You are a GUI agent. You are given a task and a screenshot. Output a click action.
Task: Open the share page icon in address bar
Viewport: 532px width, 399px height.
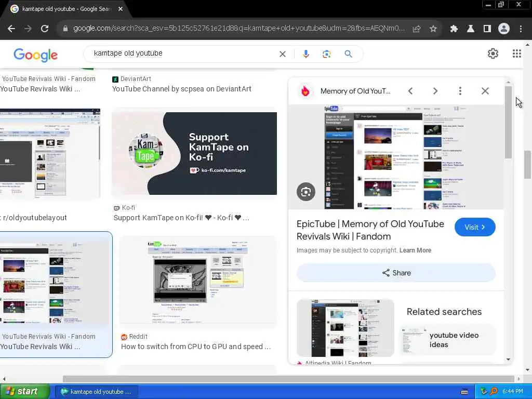pyautogui.click(x=417, y=29)
